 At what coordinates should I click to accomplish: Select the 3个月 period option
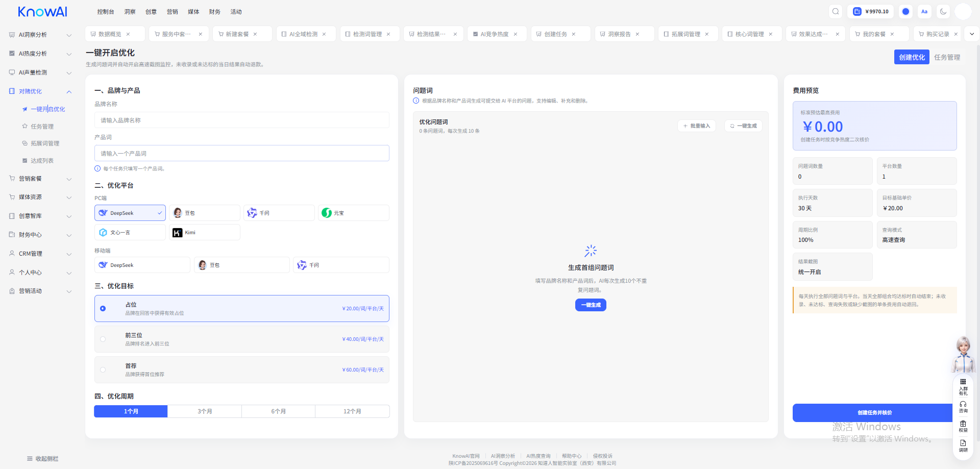[205, 411]
